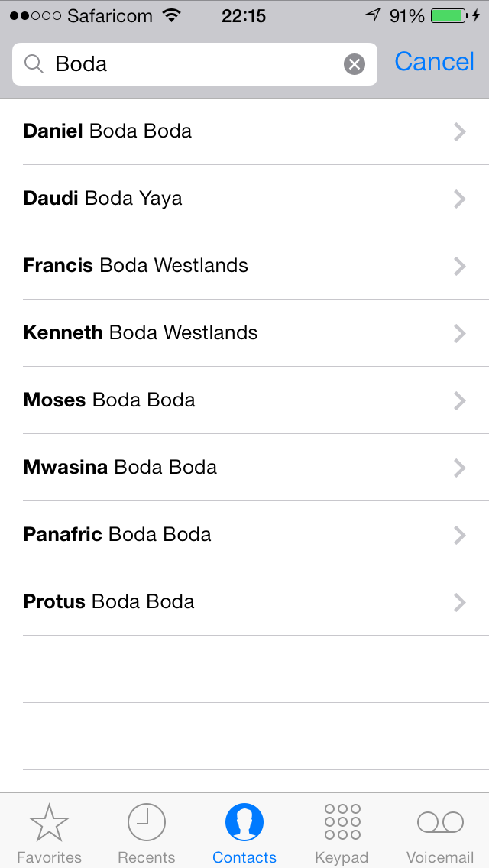489x868 pixels.
Task: Clear the Boda search text
Action: pos(355,64)
